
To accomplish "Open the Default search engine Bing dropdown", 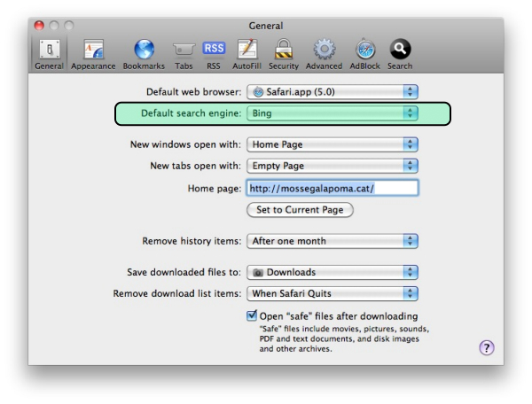I will [332, 113].
